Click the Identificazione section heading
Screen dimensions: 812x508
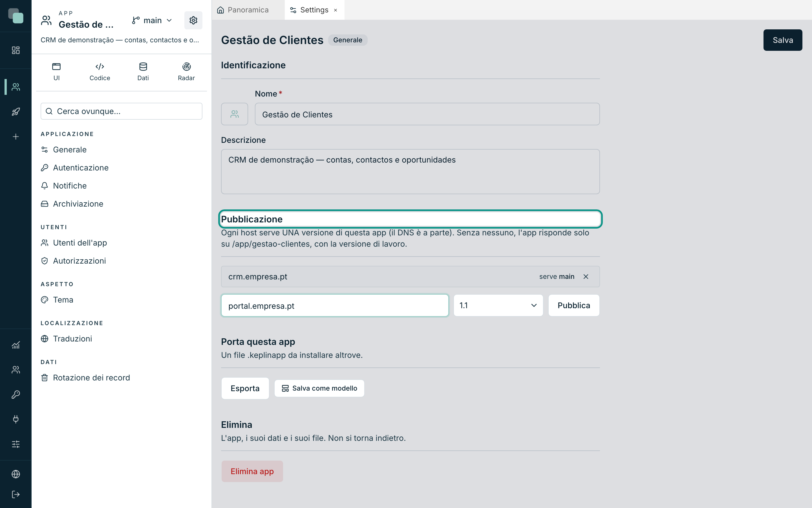pos(253,65)
